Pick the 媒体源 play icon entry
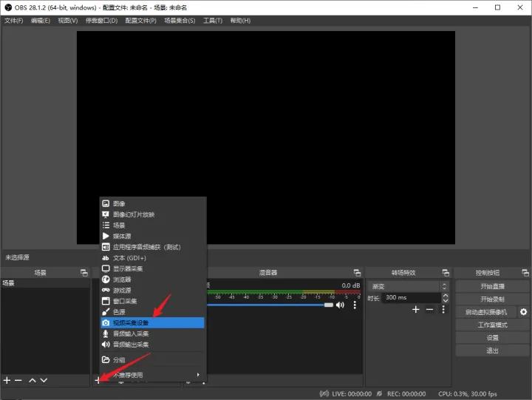Viewport: 532px width, 400px height. click(x=106, y=236)
